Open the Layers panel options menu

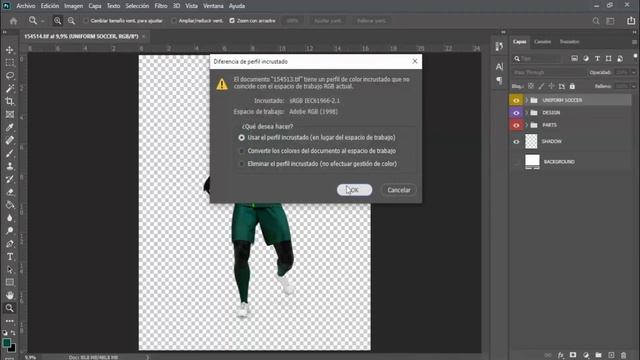point(634,42)
